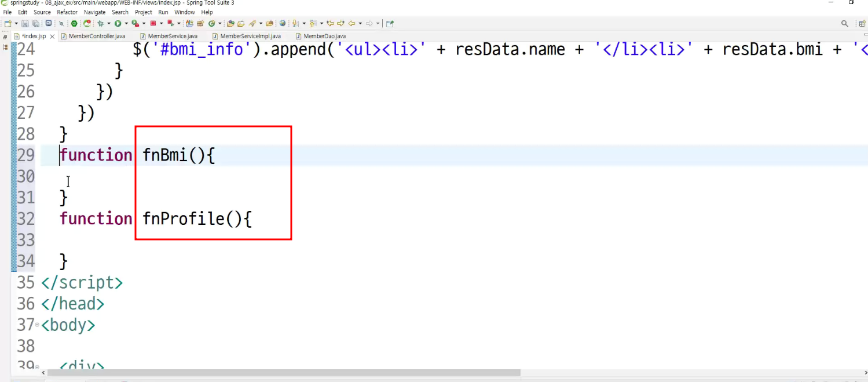Click the Relaunch icon with red badge

tap(87, 24)
